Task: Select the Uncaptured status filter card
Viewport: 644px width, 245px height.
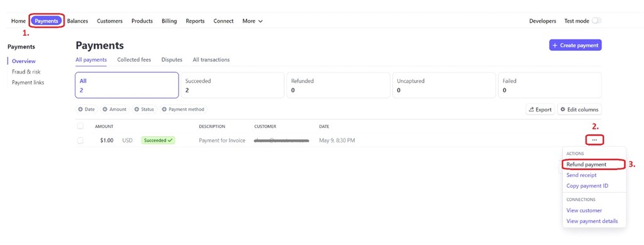Action: (444, 86)
